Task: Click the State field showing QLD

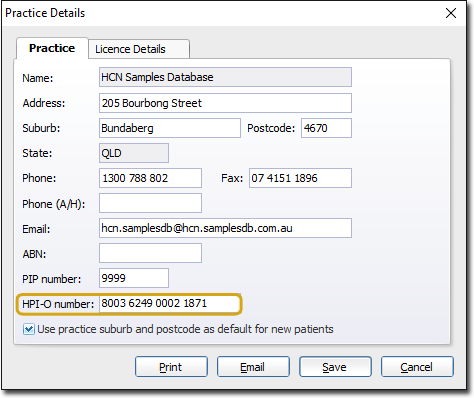Action: click(x=134, y=153)
